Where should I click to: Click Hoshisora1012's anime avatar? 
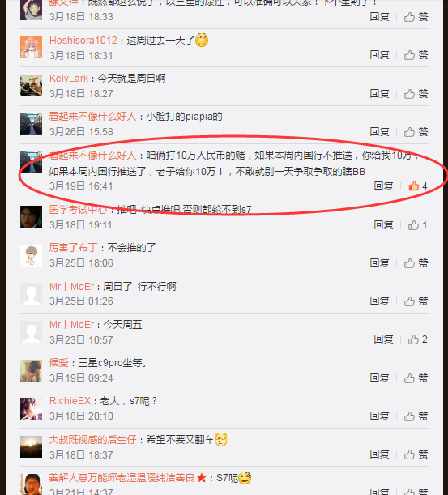point(32,47)
